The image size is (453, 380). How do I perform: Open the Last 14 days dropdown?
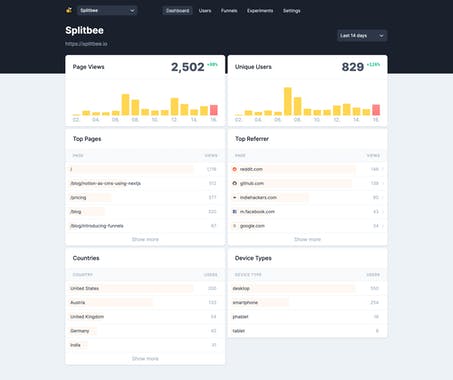click(362, 35)
